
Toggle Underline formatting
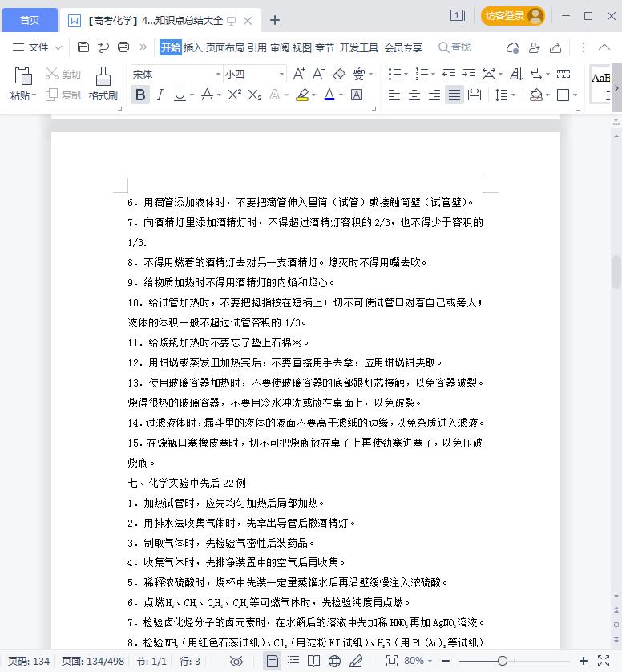[x=180, y=95]
